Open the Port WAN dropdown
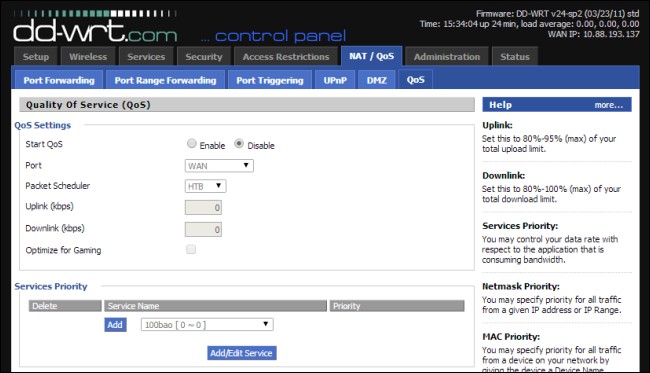 [x=219, y=166]
